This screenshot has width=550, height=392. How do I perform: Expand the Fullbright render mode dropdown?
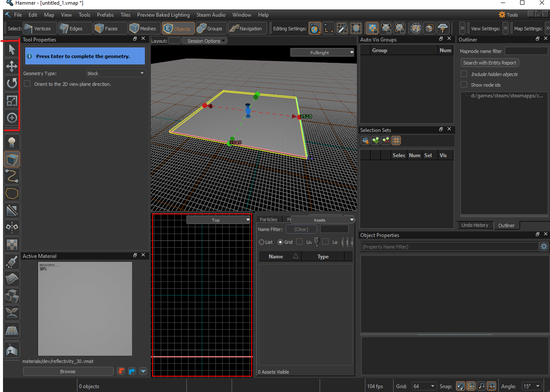tap(322, 53)
